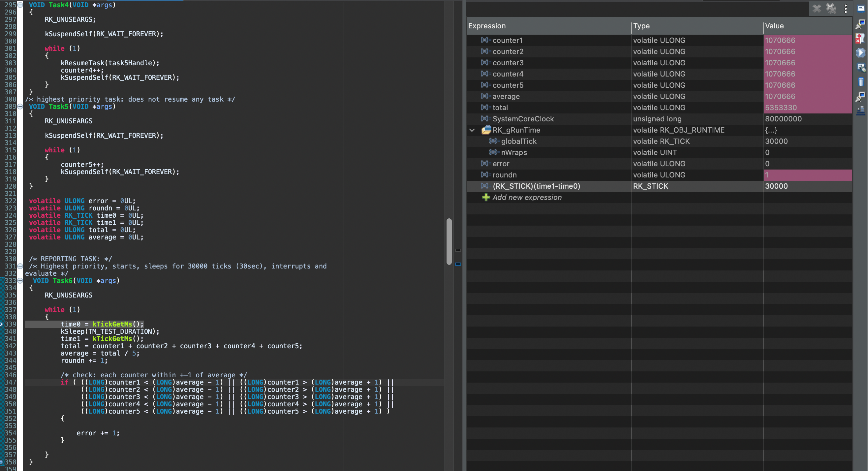
Task: Click the highlighted counter1 value cell
Action: pos(808,41)
